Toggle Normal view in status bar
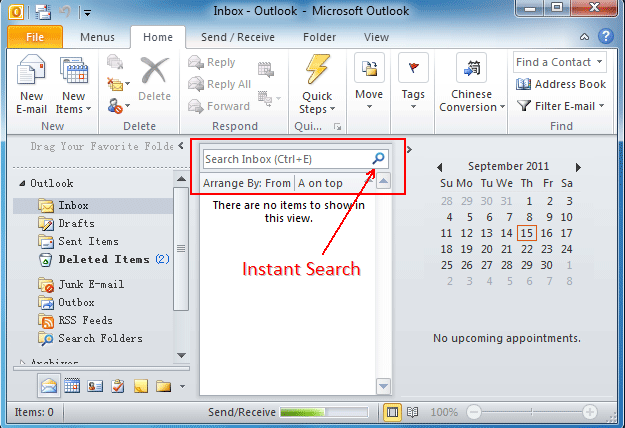This screenshot has height=428, width=625. (393, 412)
